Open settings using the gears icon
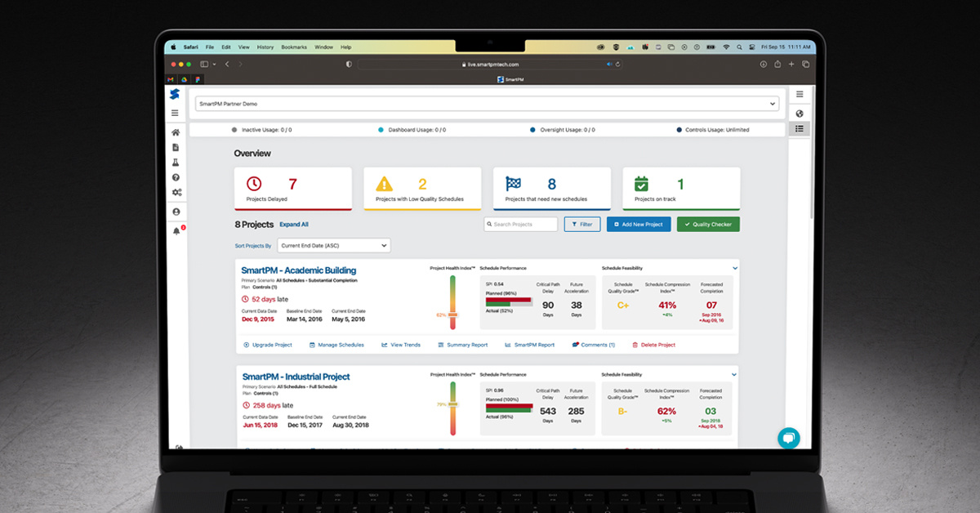Viewport: 980px width, 513px height. (175, 192)
